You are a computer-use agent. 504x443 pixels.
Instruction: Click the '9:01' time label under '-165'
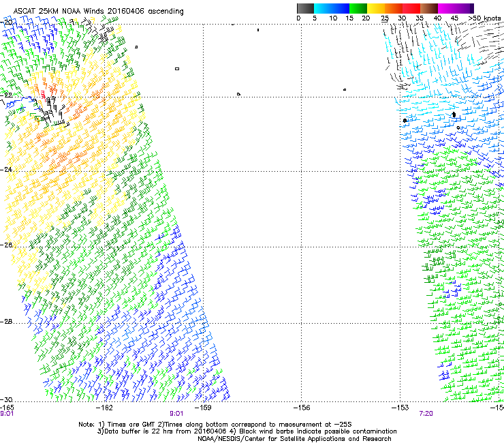tap(7, 414)
